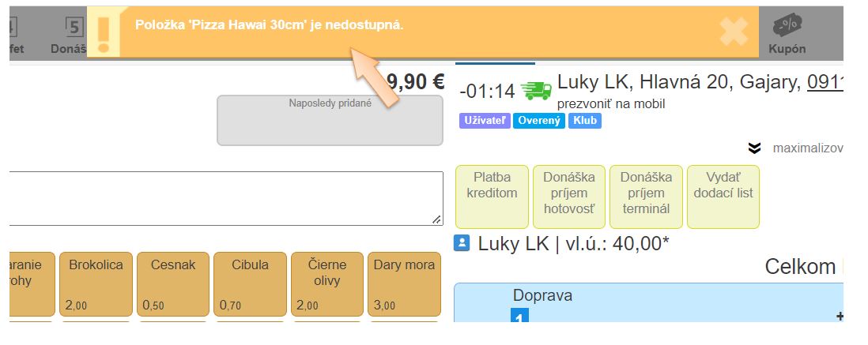Click the Naposledy pridané box
Image resolution: width=868 pixels, height=345 pixels.
330,121
